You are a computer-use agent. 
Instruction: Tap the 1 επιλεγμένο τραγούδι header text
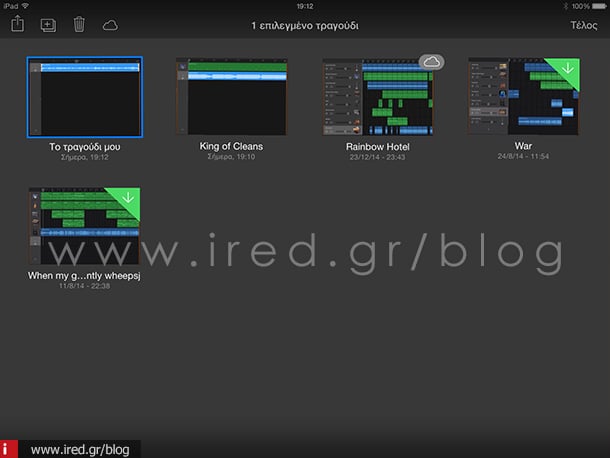[304, 25]
